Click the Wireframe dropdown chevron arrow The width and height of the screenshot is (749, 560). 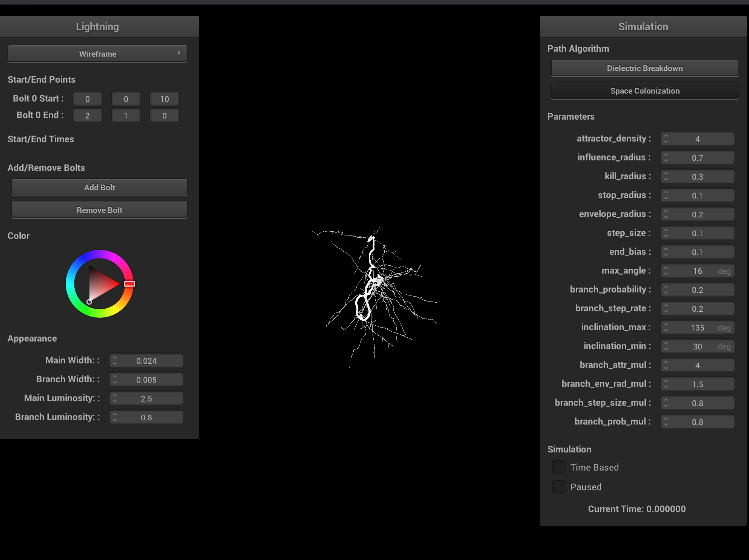point(179,53)
